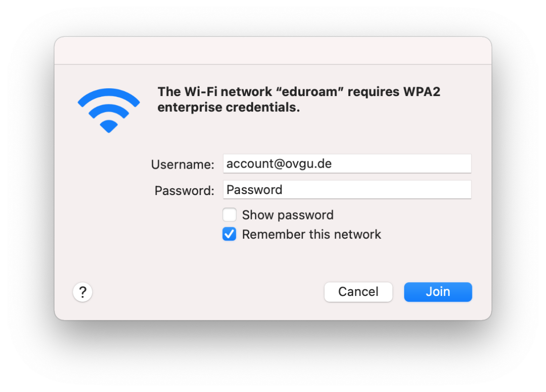The width and height of the screenshot is (546, 392).
Task: Click the "Password:" field label
Action: (x=184, y=191)
